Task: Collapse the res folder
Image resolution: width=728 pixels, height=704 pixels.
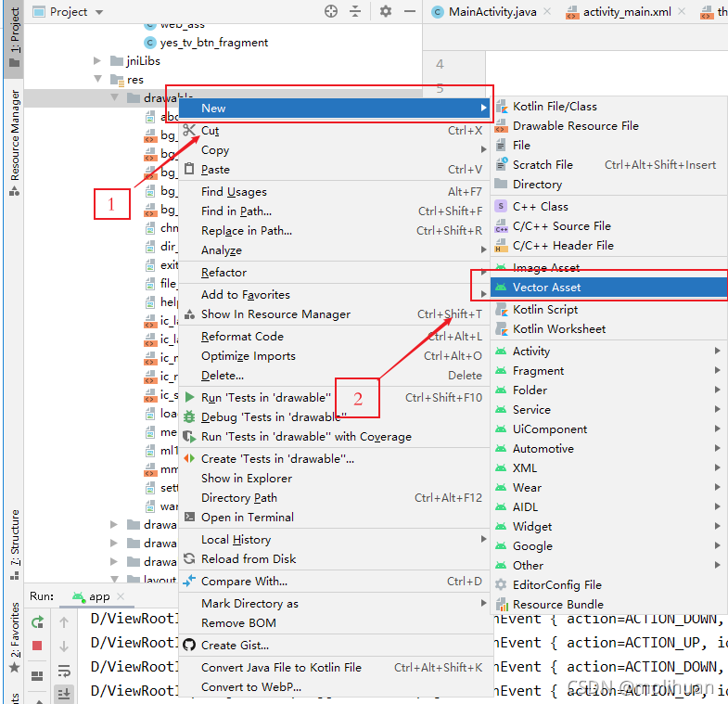Action: coord(97,79)
